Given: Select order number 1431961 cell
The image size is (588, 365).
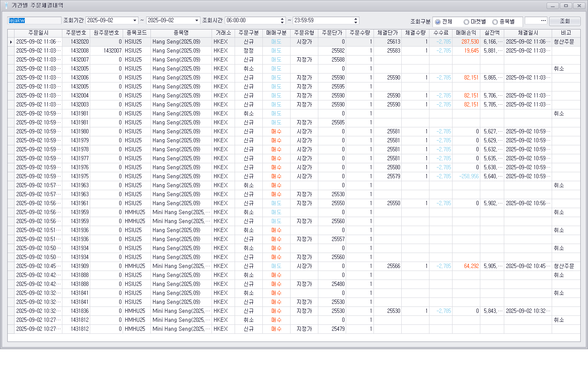Looking at the screenshot, I should [76, 203].
